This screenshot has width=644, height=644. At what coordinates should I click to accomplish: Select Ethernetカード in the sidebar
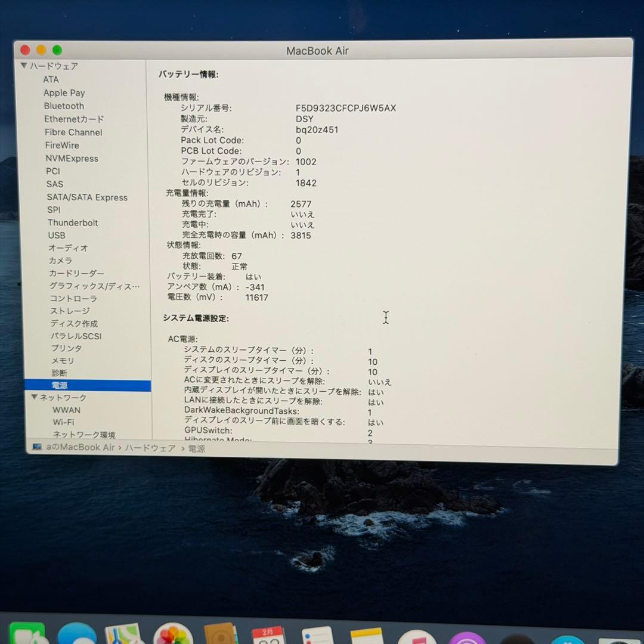tap(74, 119)
